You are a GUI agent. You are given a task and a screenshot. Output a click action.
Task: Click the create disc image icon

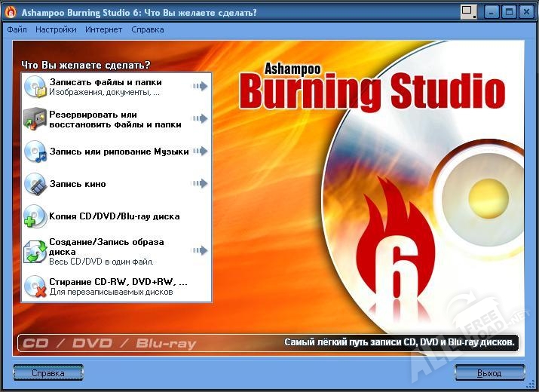tap(35, 251)
